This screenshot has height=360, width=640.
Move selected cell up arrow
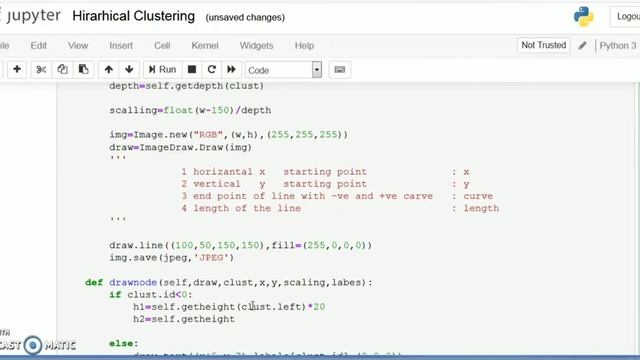109,69
